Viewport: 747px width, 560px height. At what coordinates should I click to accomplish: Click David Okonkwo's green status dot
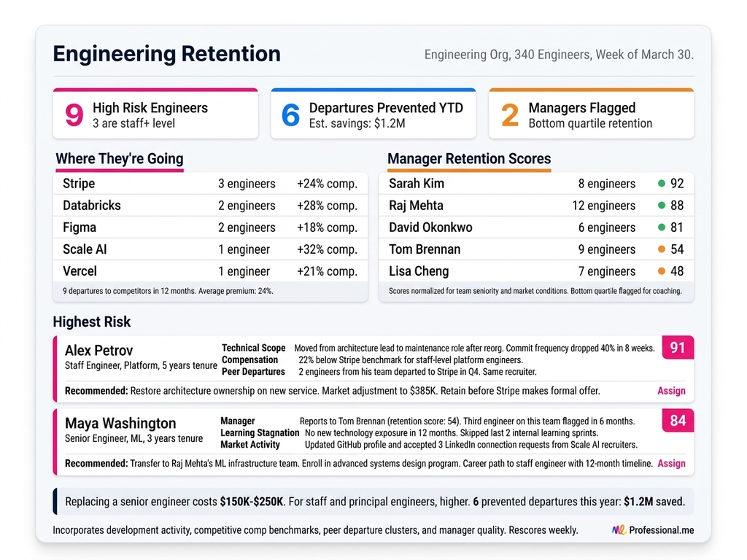(x=662, y=227)
